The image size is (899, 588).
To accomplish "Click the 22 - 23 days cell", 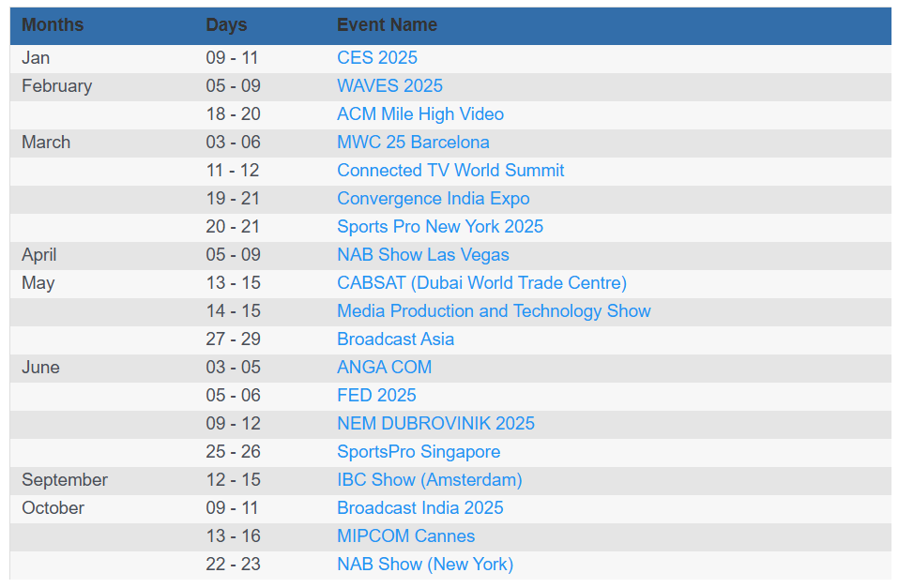I will pos(234,564).
